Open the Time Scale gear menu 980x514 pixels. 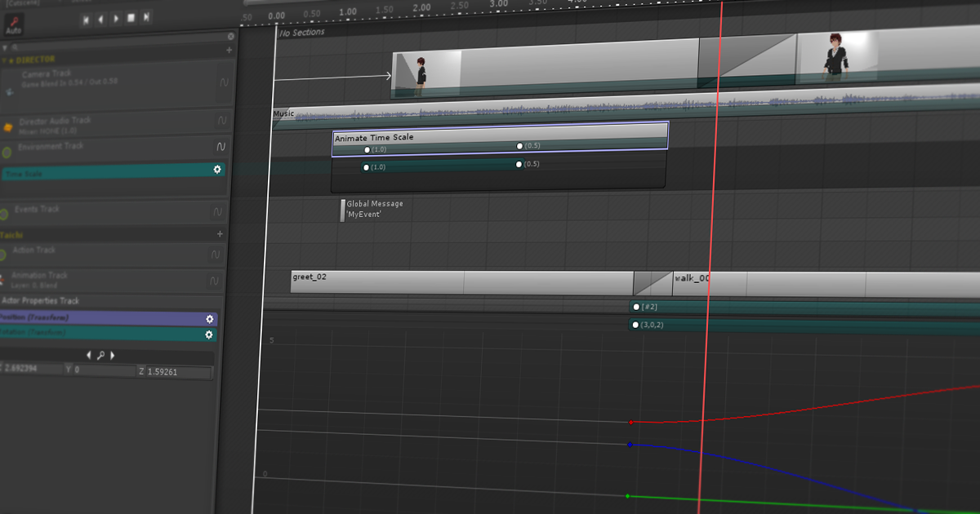pos(217,169)
